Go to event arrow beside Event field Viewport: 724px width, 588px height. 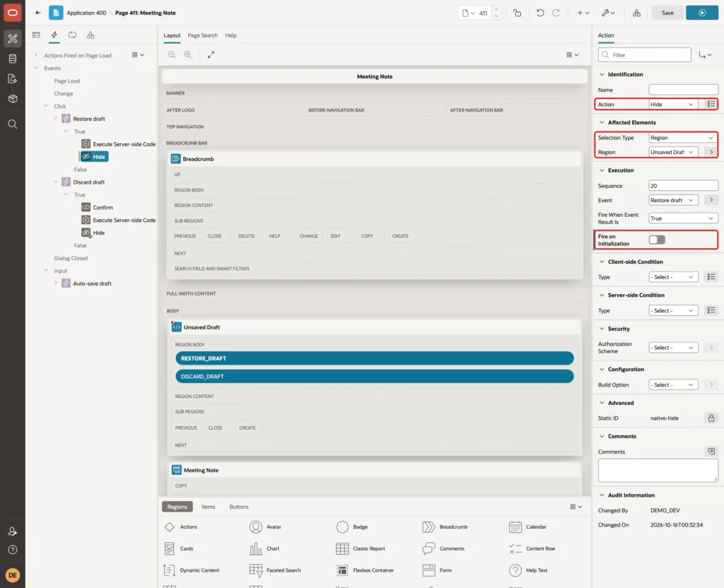coord(711,200)
